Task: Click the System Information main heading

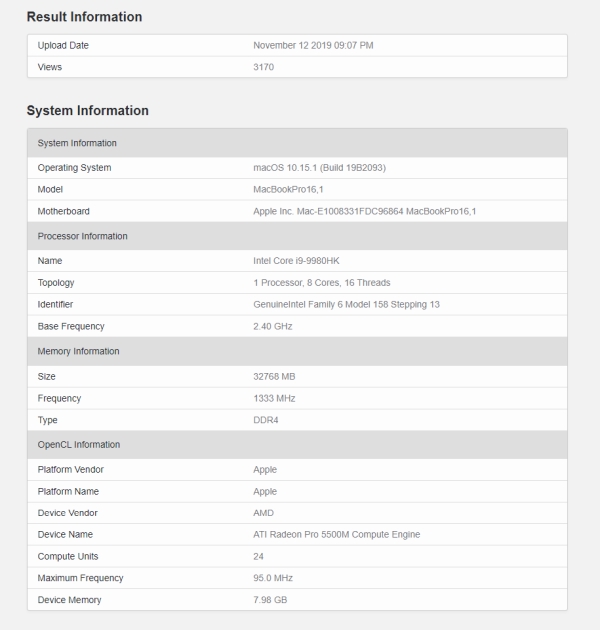Action: pos(87,111)
